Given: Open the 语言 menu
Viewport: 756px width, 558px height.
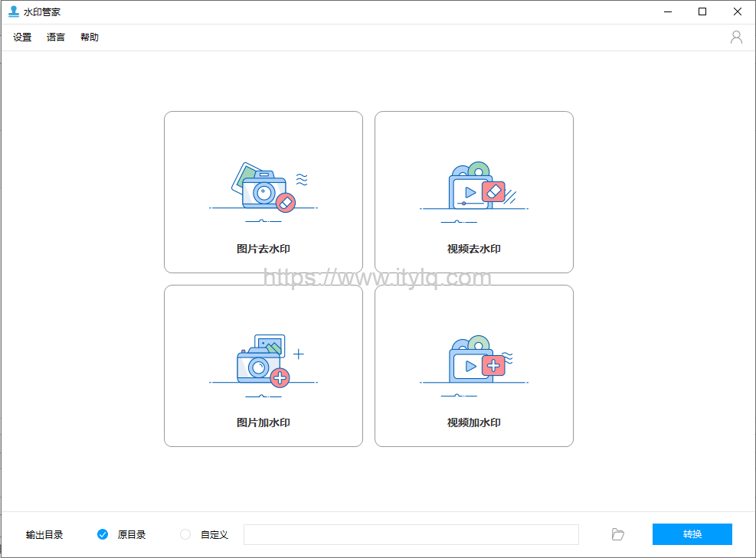Looking at the screenshot, I should pyautogui.click(x=55, y=37).
